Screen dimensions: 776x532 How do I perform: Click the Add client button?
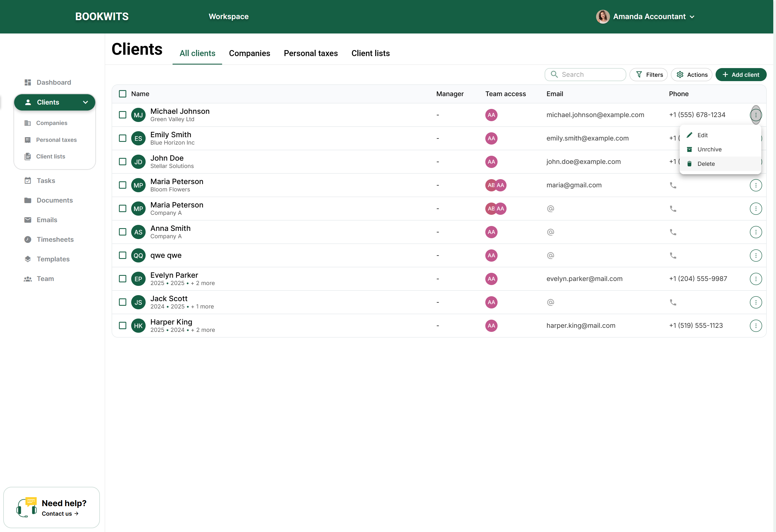[741, 75]
